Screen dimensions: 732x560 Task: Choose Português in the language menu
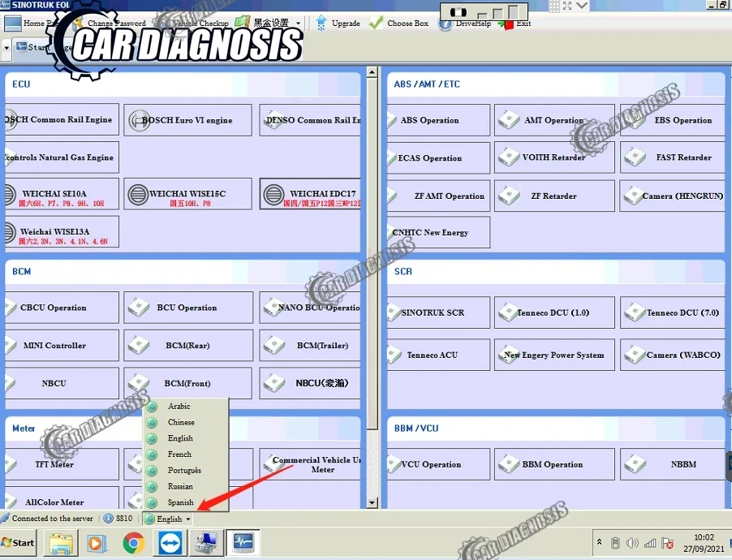click(x=185, y=471)
